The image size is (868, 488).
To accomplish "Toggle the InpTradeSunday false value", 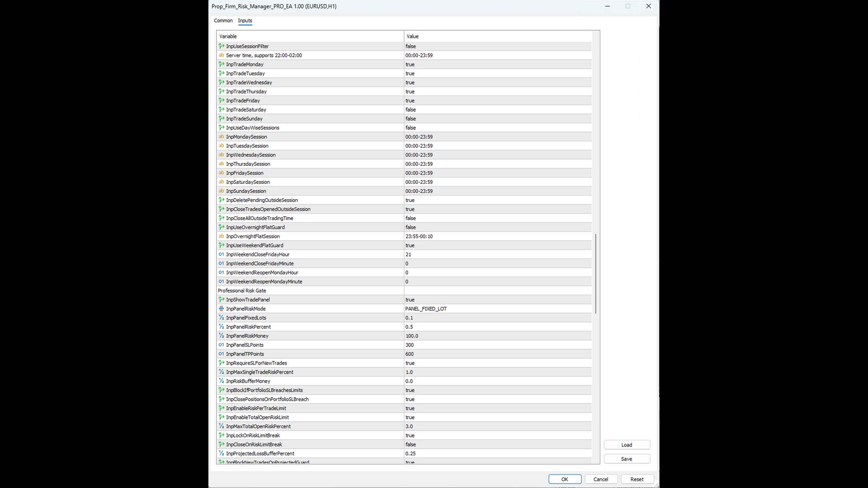I will (498, 118).
